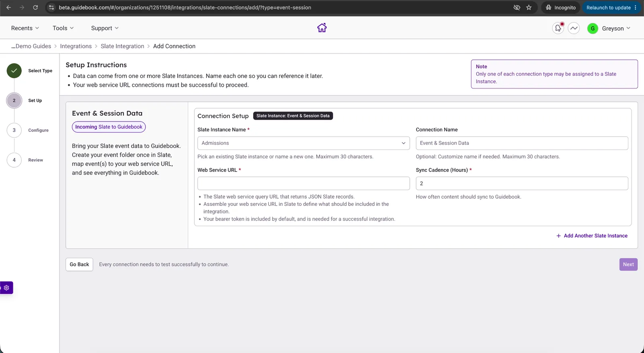
Task: Click the Add Connection breadcrumb text
Action: pyautogui.click(x=174, y=46)
